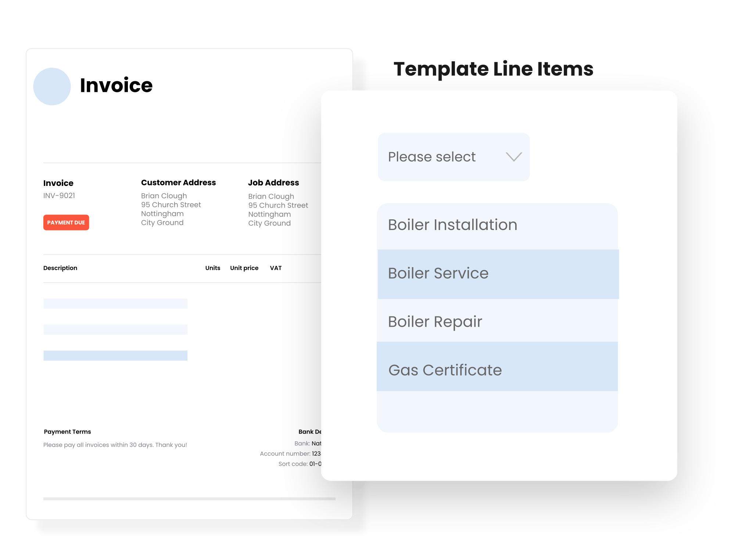Choose Boiler Repair from the list
735x560 pixels.
(x=435, y=321)
